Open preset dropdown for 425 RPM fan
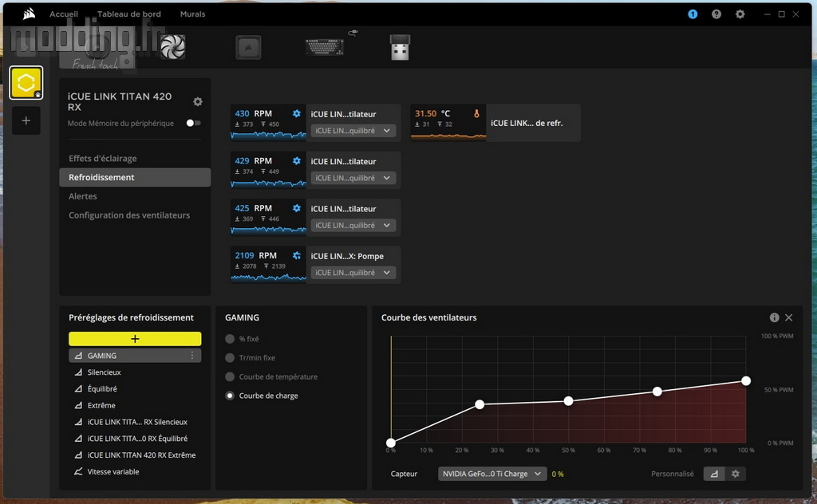Viewport: 817px width, 504px height. click(353, 226)
